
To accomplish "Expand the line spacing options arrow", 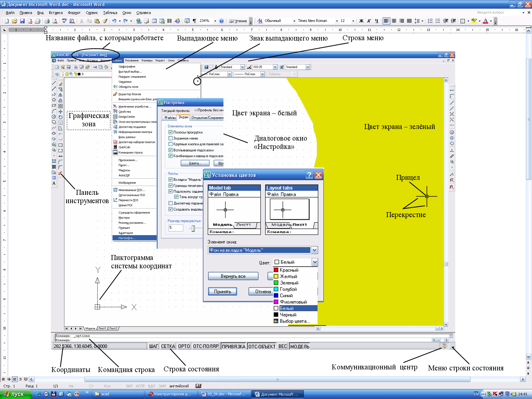I will pyautogui.click(x=422, y=21).
